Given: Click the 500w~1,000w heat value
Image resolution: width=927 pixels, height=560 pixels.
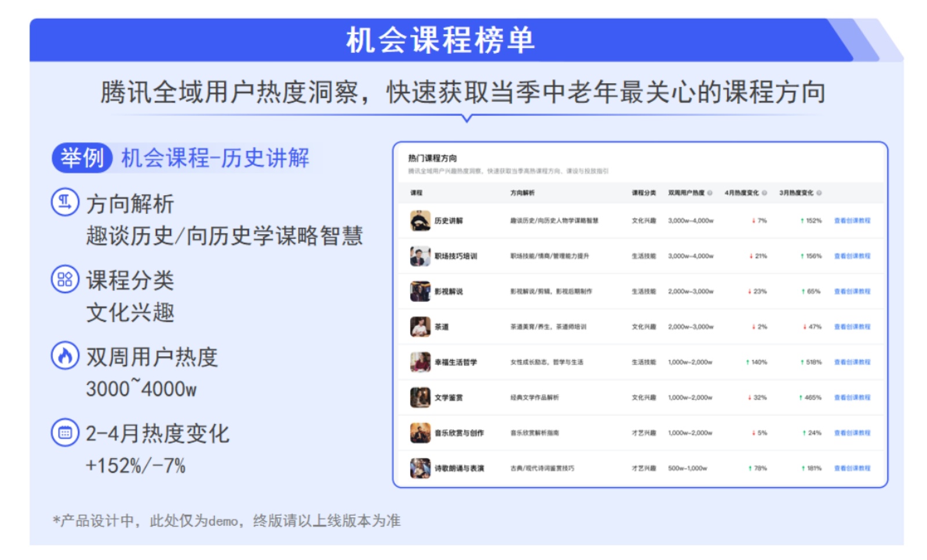Looking at the screenshot, I should [688, 468].
